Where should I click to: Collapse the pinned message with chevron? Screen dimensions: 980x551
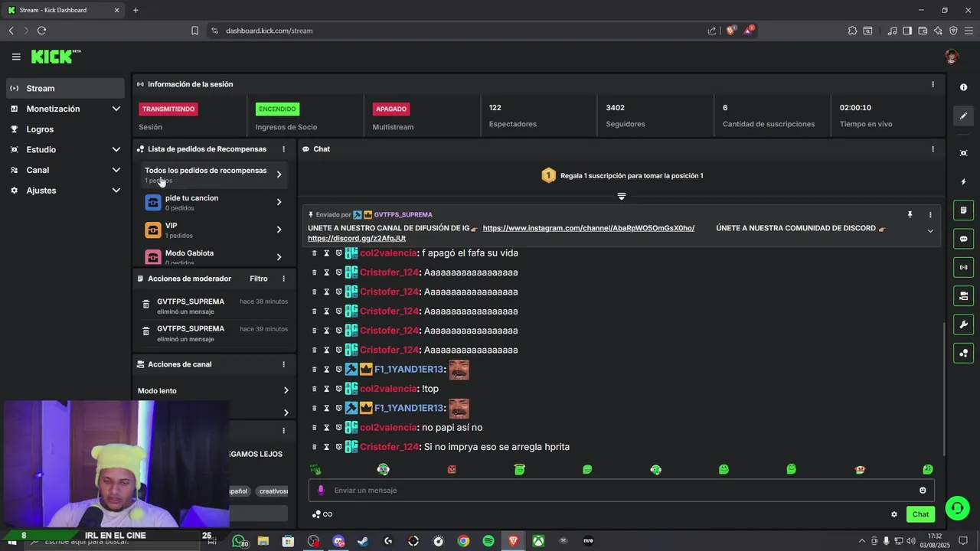point(930,231)
